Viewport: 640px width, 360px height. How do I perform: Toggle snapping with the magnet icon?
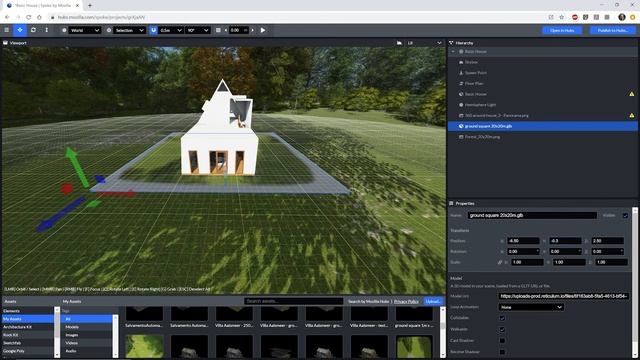(x=153, y=30)
